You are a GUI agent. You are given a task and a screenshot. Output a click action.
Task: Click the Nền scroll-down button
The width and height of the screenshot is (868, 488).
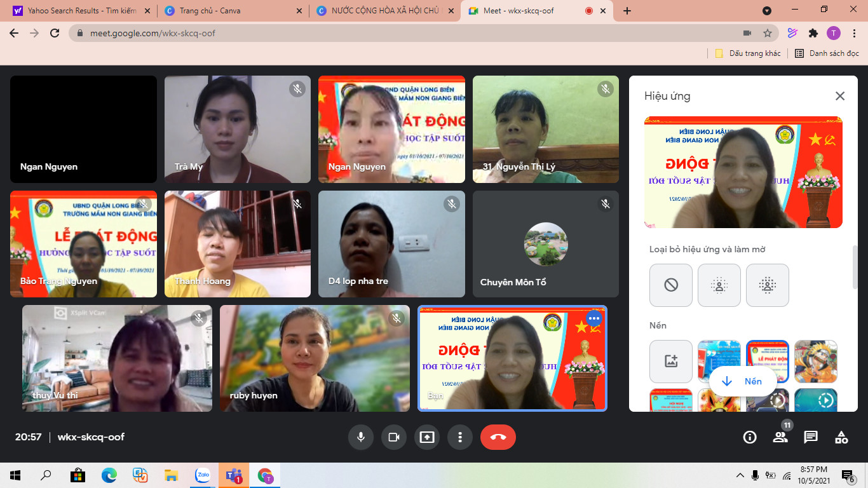point(743,381)
